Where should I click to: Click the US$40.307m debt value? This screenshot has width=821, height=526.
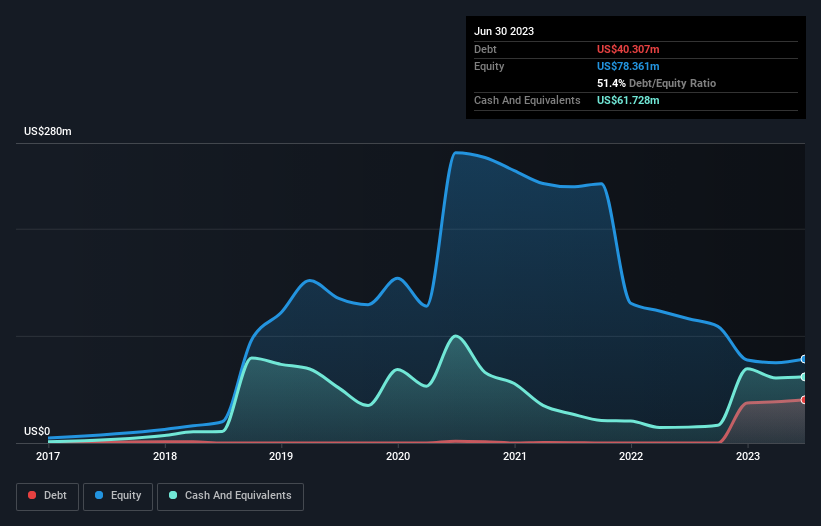628,49
